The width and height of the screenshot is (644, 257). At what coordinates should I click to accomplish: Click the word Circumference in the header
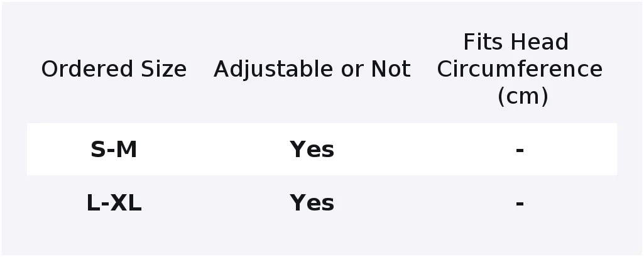(x=520, y=69)
